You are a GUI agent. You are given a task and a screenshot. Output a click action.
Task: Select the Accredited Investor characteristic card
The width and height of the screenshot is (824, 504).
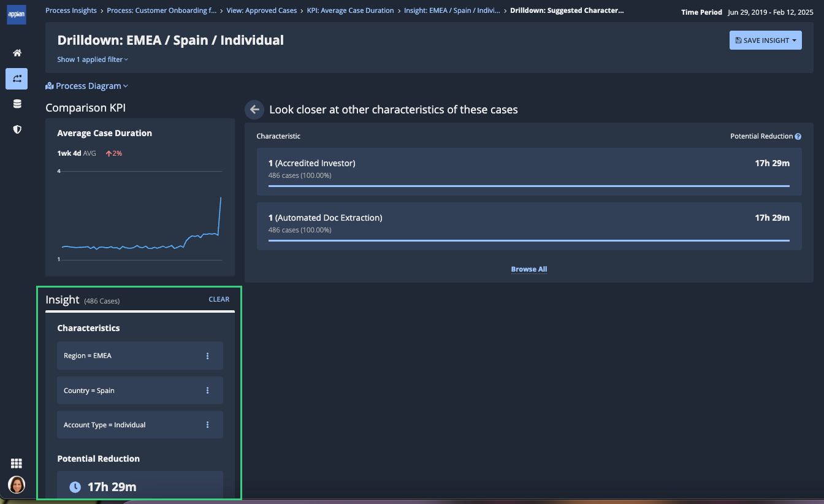(529, 172)
